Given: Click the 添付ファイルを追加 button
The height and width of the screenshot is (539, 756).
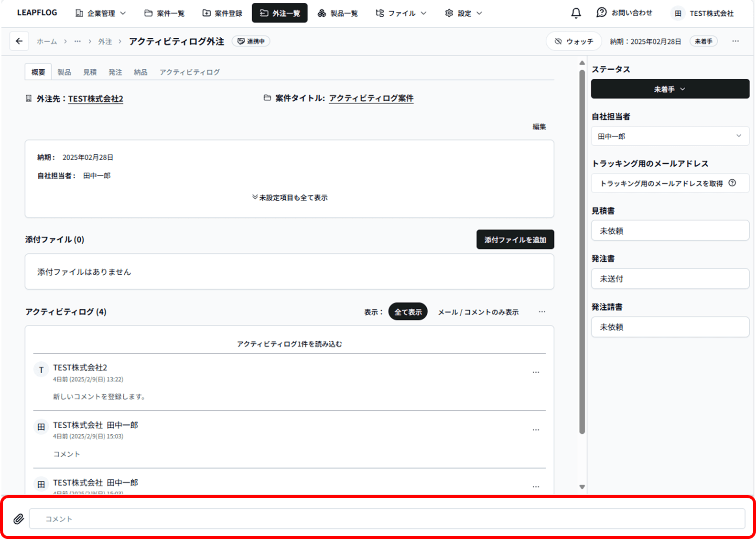Looking at the screenshot, I should click(515, 240).
